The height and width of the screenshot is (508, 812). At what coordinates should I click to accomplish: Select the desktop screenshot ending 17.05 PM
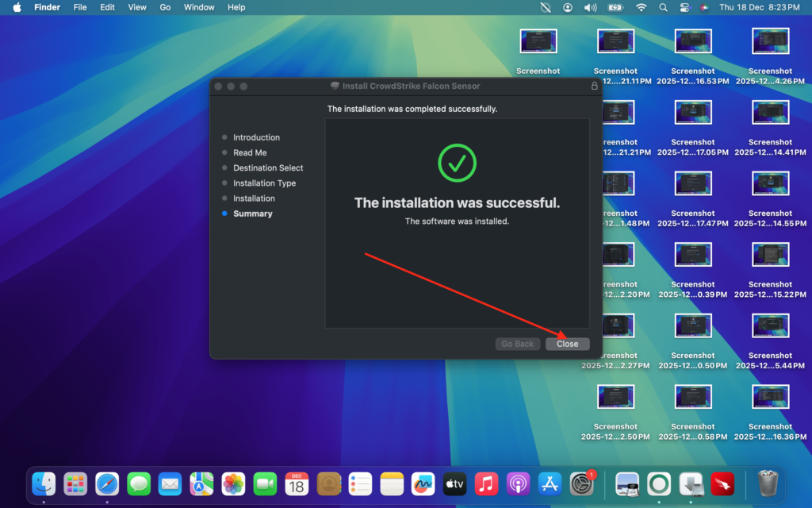coord(693,112)
